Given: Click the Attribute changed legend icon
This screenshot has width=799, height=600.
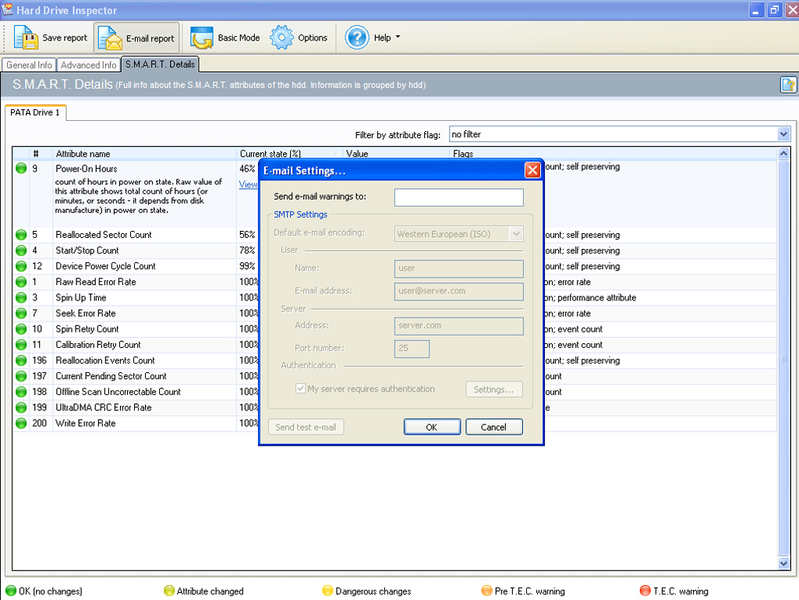Looking at the screenshot, I should [169, 591].
